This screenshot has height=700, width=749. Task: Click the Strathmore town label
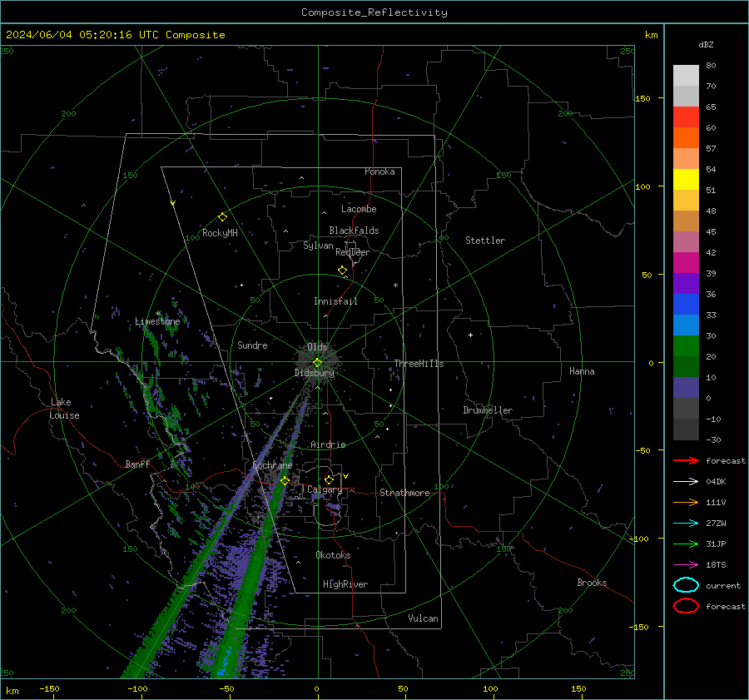point(404,493)
